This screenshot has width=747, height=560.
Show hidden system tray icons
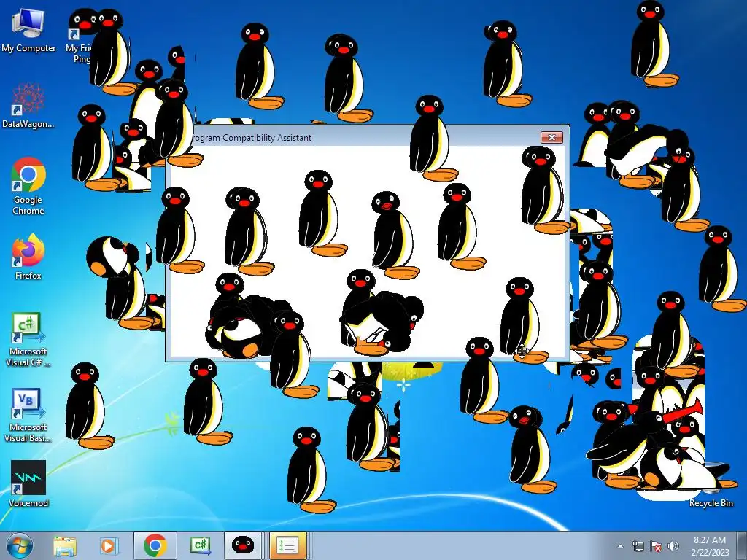[620, 546]
